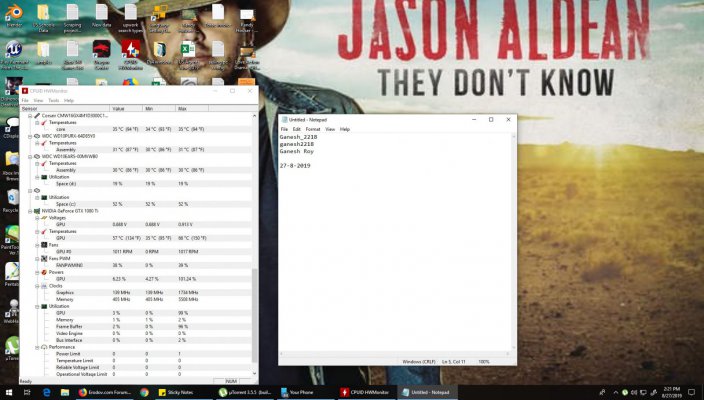Open the uTorrent desktop shortcut at left edge

tap(12, 348)
